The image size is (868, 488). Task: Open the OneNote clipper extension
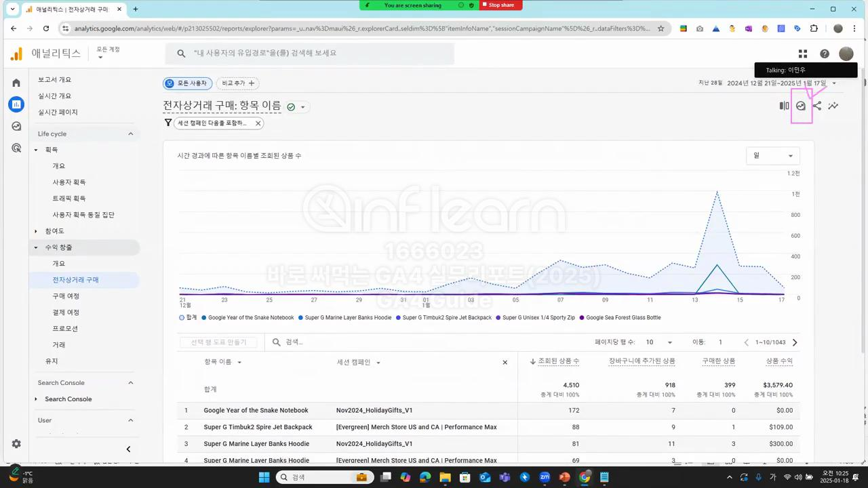point(749,28)
